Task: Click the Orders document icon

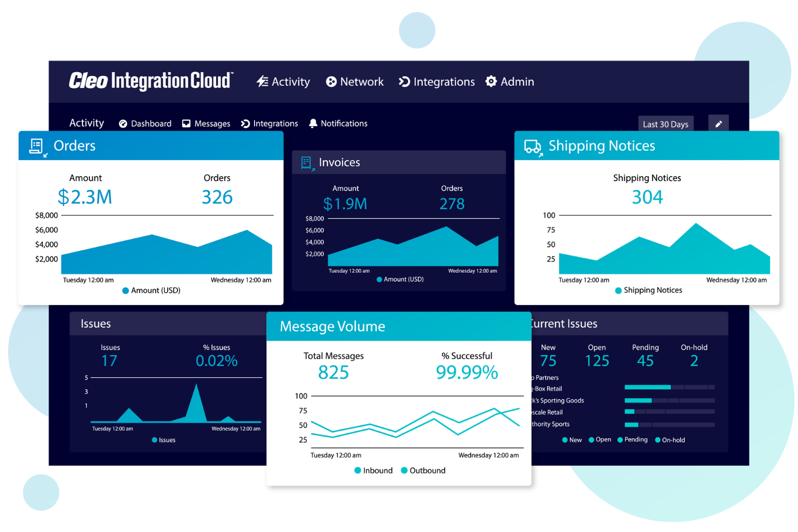Action: click(37, 146)
